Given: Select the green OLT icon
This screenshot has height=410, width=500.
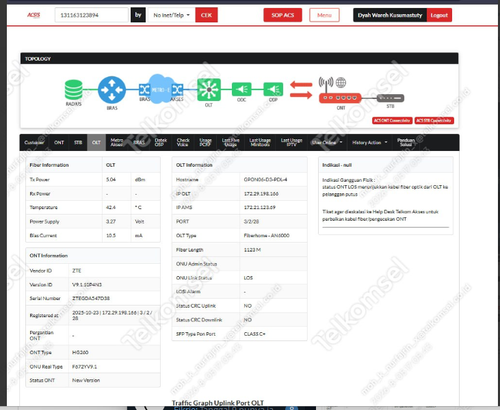Looking at the screenshot, I should point(209,89).
